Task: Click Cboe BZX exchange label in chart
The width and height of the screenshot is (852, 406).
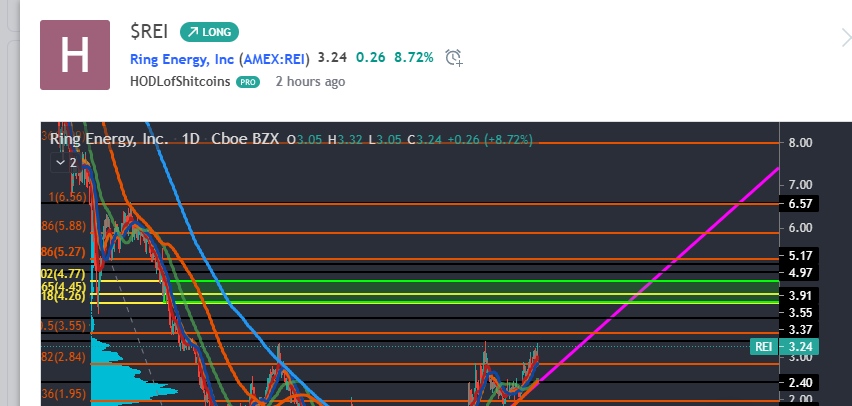Action: pos(246,139)
